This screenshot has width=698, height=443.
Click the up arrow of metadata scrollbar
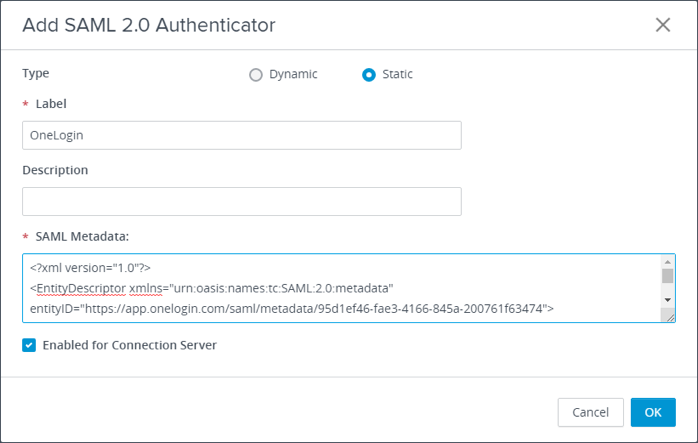(667, 262)
